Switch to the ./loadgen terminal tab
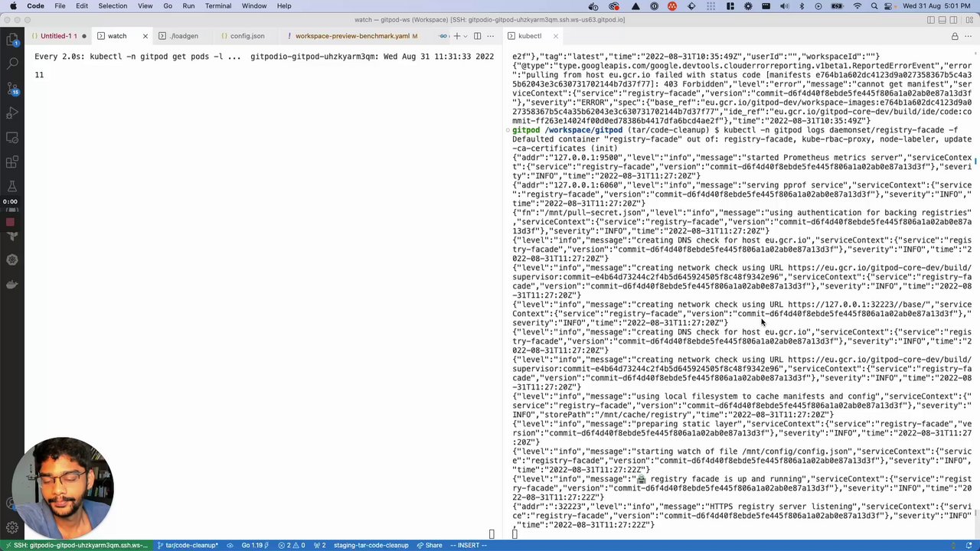This screenshot has width=980, height=551. pyautogui.click(x=184, y=36)
